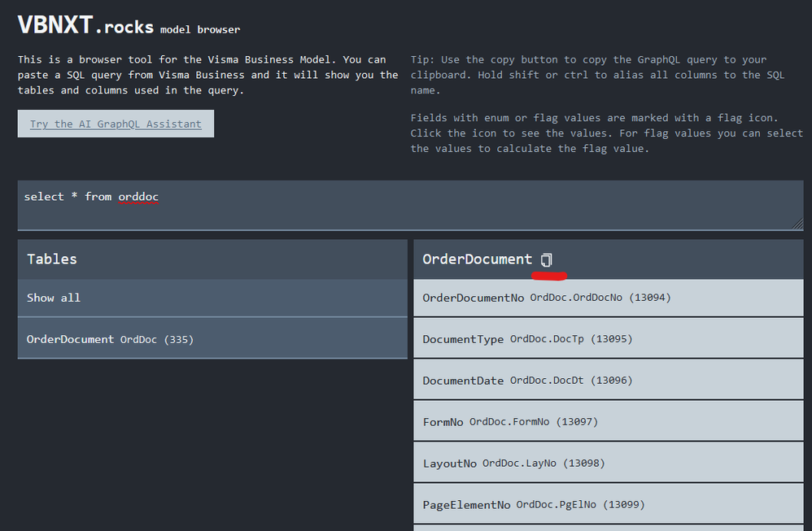Select the OrderDocumentNo OrdDoc.OrdDocNo column row
This screenshot has height=531, width=812.
point(609,298)
